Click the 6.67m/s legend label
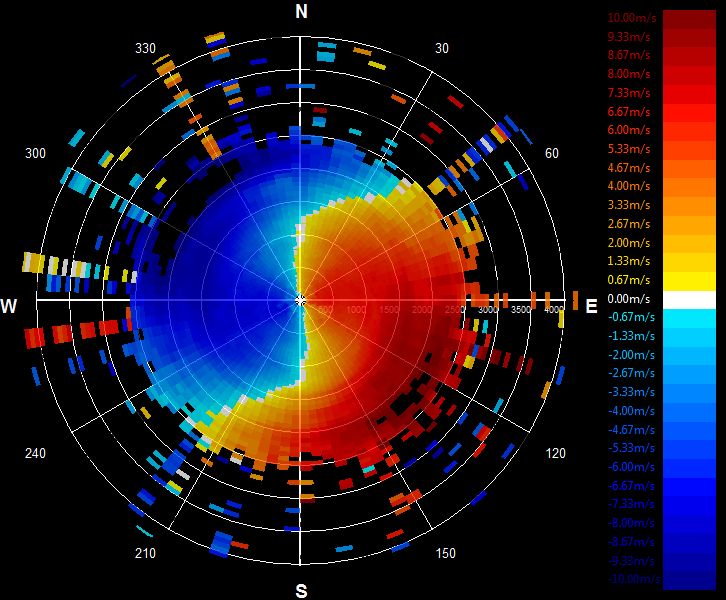The width and height of the screenshot is (726, 600). click(x=629, y=112)
